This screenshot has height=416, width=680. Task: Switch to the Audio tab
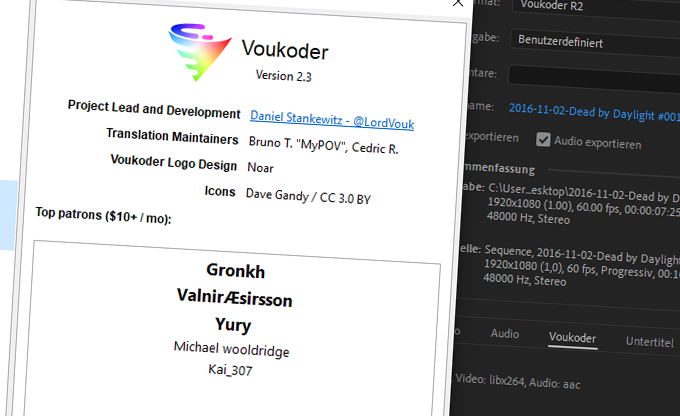[505, 334]
